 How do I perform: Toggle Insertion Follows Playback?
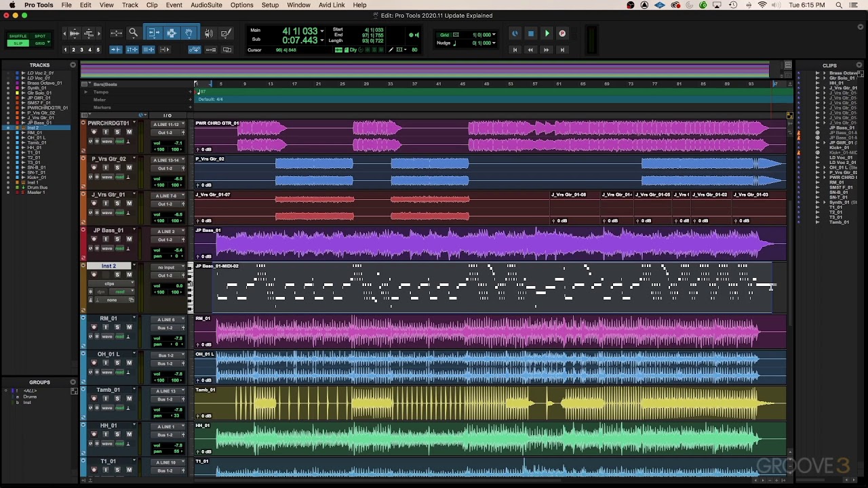[x=165, y=49]
